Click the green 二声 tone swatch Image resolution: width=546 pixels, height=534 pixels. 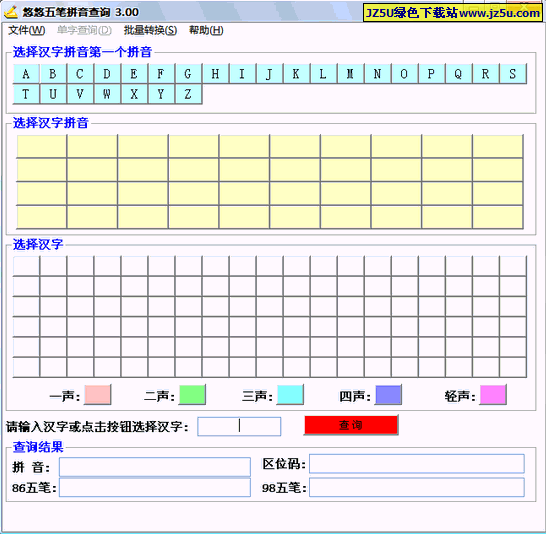[192, 395]
